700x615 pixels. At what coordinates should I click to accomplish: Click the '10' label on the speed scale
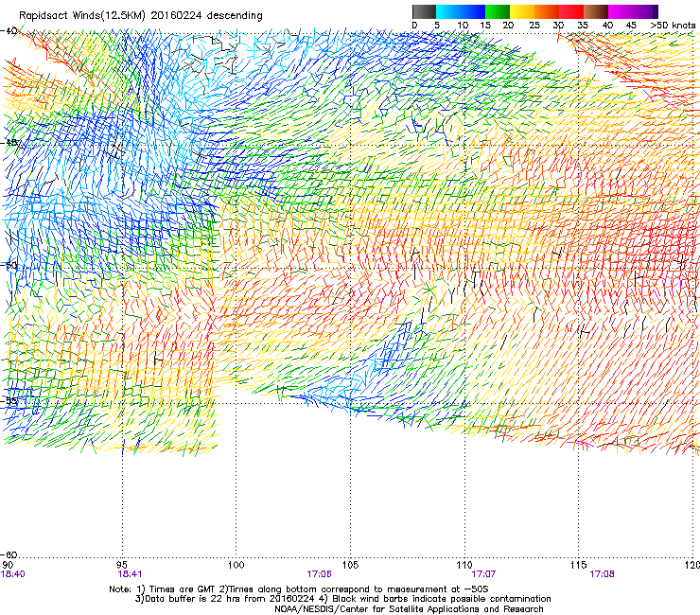[x=463, y=26]
